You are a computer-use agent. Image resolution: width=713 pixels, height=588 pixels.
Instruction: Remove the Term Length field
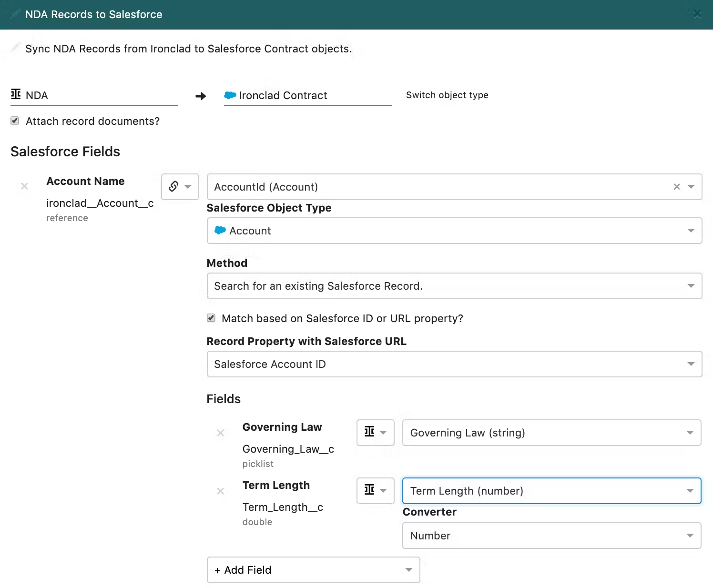click(x=220, y=491)
